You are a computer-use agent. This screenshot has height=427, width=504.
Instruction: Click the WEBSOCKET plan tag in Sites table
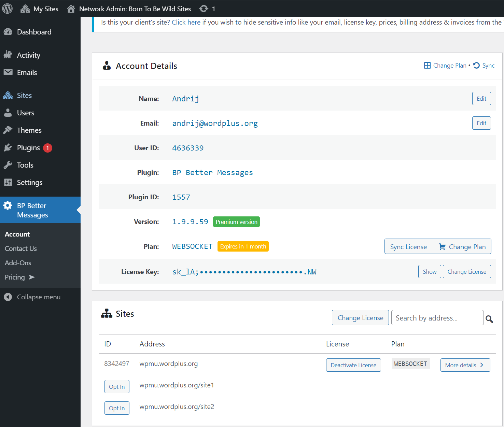pyautogui.click(x=410, y=364)
